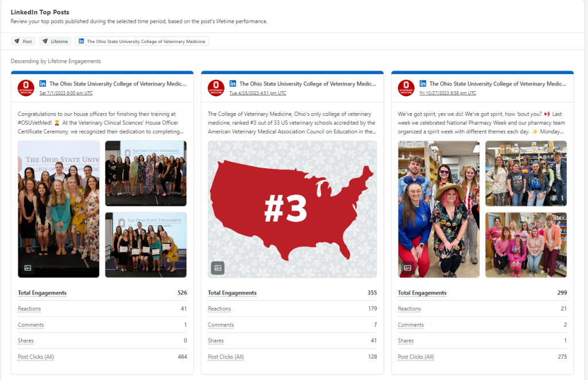Click LinkedIn icon on the first post card
This screenshot has width=588, height=380.
coord(43,84)
